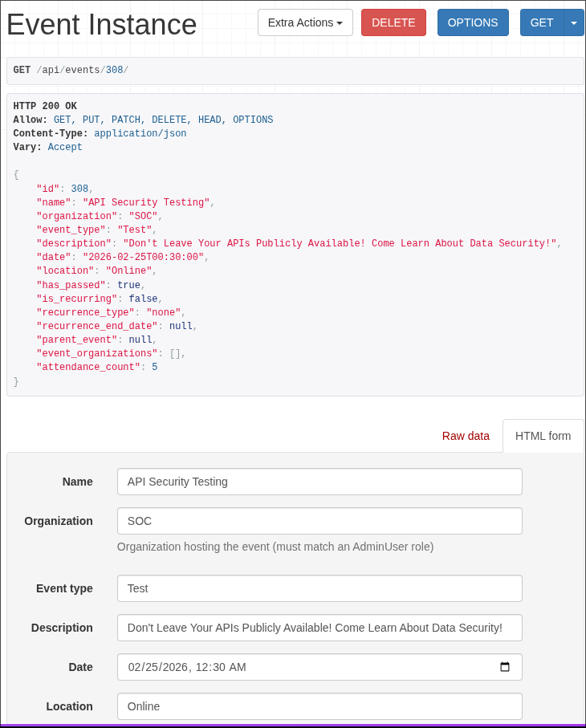Click the "application/json" content type value
Screen dimensions: 586x728
coord(140,133)
